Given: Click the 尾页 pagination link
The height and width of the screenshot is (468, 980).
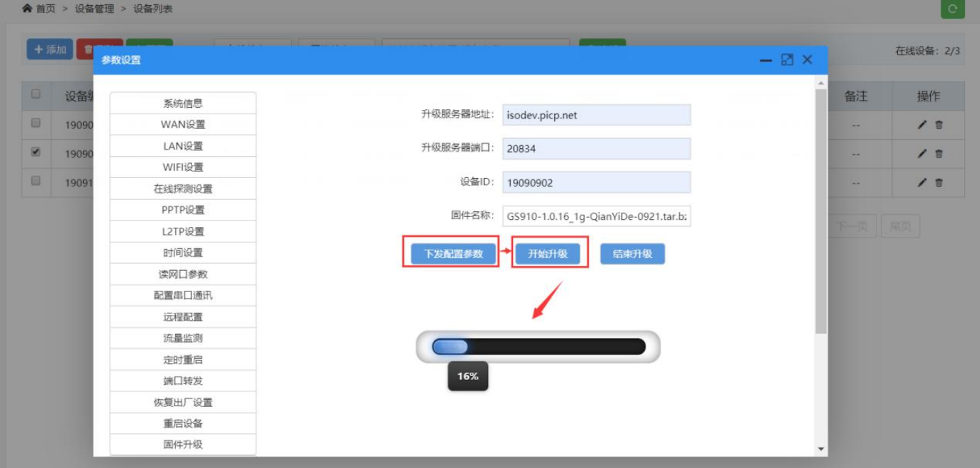Looking at the screenshot, I should pos(899,225).
